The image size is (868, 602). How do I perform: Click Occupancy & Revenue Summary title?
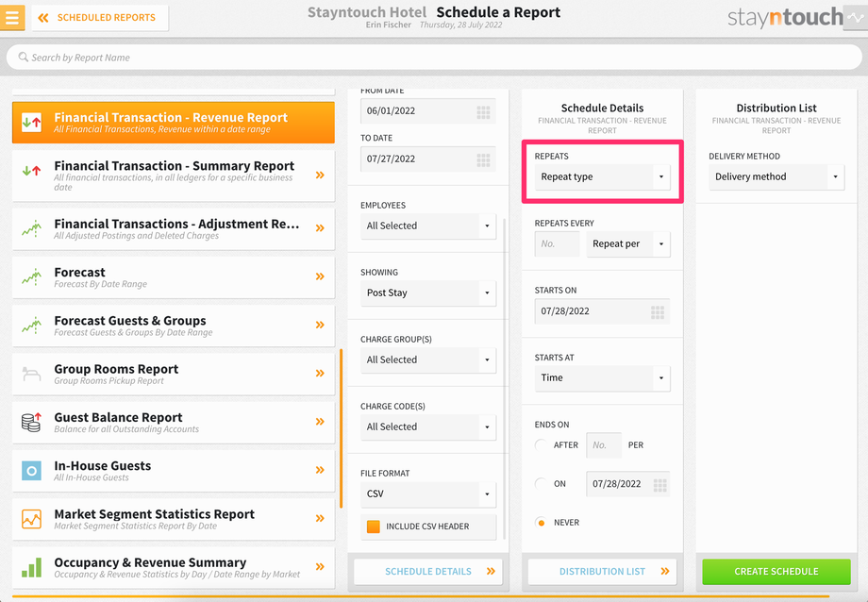pyautogui.click(x=150, y=562)
